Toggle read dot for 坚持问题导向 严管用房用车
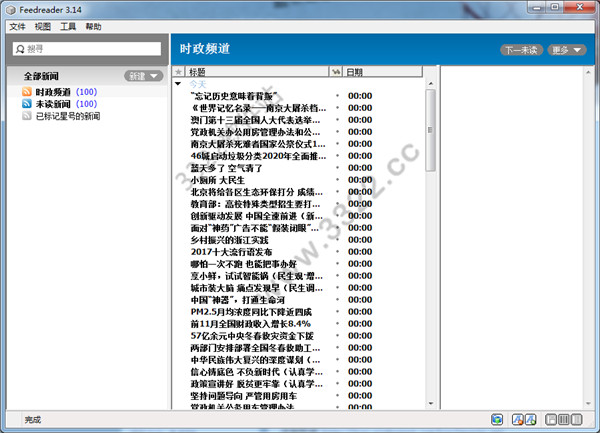Viewport: 600px width, 433px height. (337, 396)
